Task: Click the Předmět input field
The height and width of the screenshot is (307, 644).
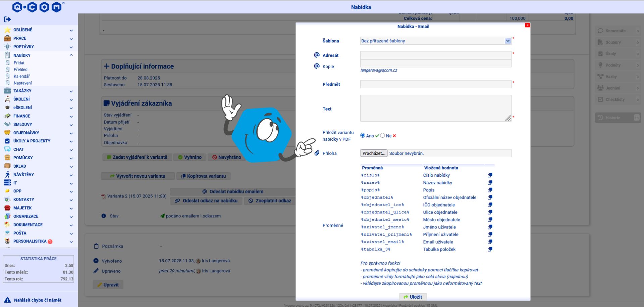Action: (436, 84)
